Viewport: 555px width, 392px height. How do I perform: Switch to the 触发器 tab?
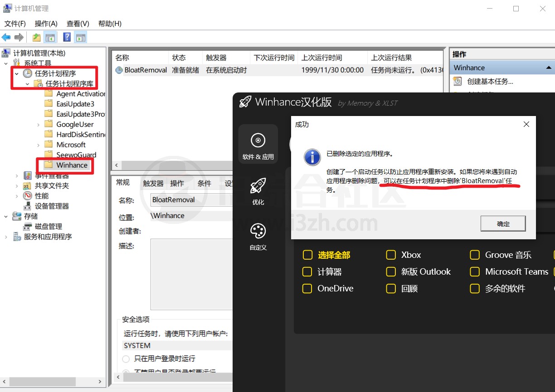(x=152, y=182)
